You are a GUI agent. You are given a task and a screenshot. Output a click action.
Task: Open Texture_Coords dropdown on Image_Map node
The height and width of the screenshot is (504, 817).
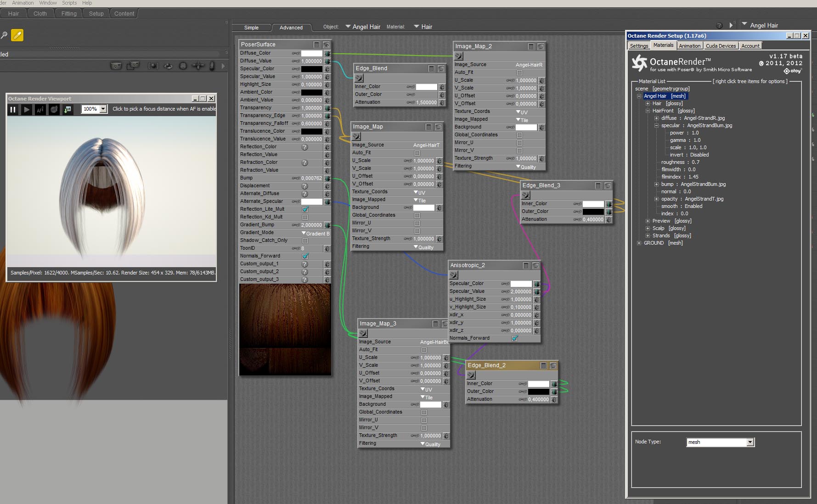tap(420, 192)
